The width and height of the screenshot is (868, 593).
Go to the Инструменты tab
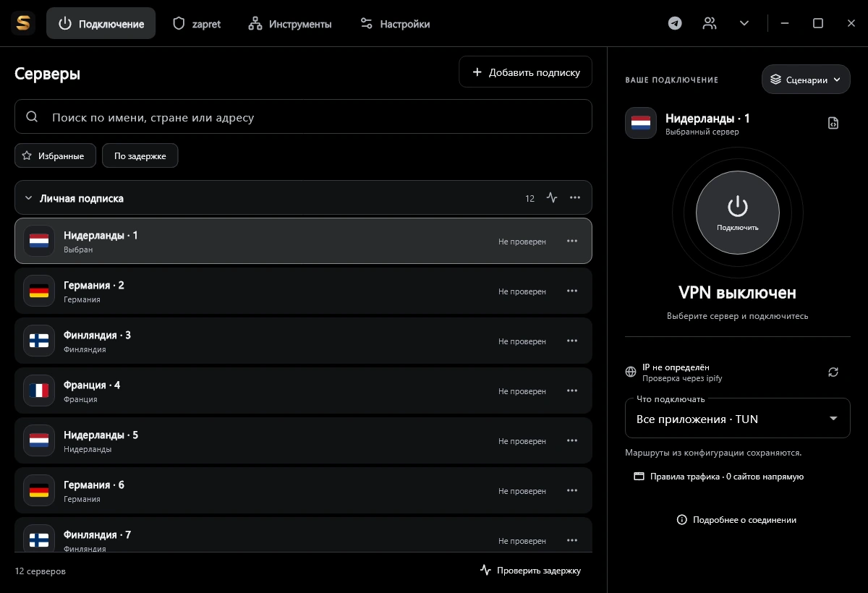tap(289, 23)
